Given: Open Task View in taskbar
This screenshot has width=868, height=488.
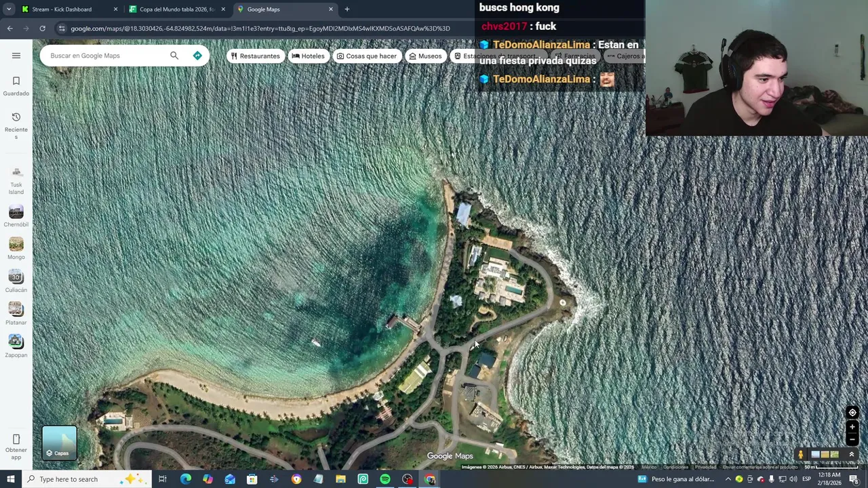Looking at the screenshot, I should [163, 479].
